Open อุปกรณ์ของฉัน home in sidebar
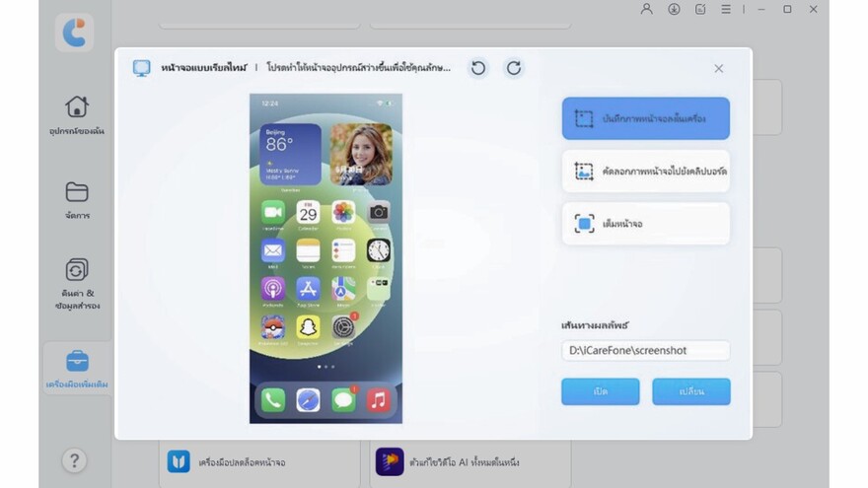This screenshot has width=868, height=488. pos(77,115)
